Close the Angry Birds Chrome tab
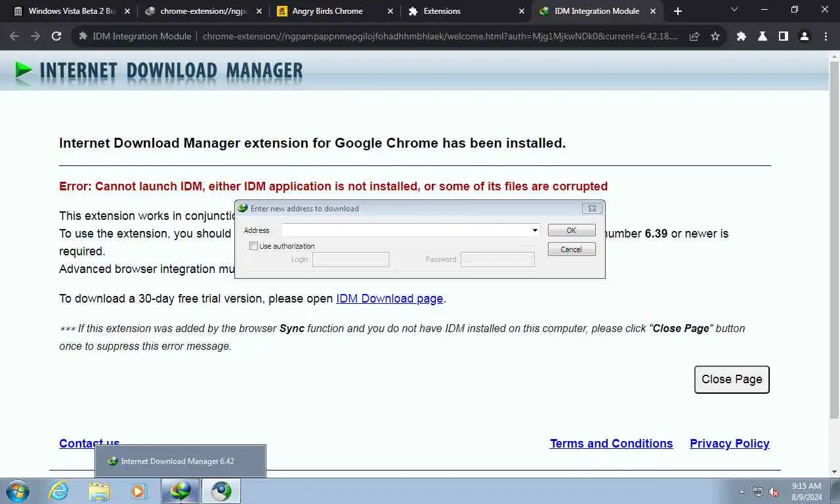The height and width of the screenshot is (504, 840). [390, 11]
